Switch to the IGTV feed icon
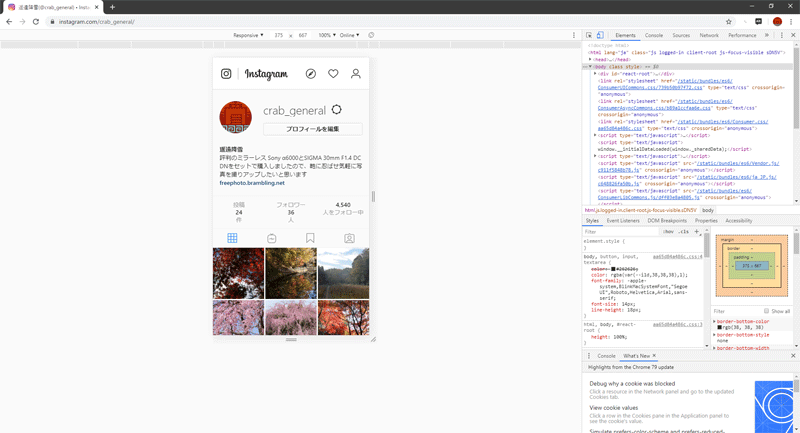 coord(271,238)
